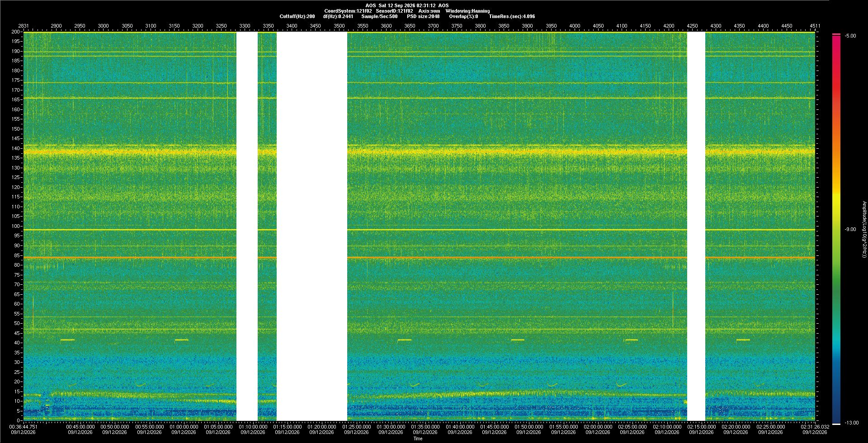Click the -13.00 colorbar lower limit marker
868x443 pixels.
coord(836,424)
